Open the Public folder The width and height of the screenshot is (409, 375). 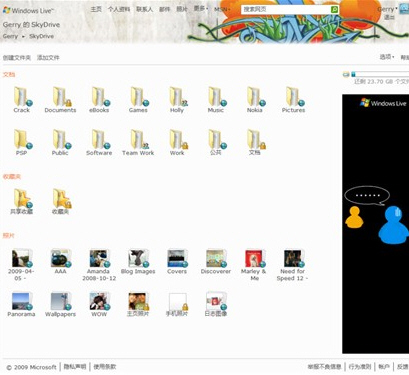(x=60, y=142)
